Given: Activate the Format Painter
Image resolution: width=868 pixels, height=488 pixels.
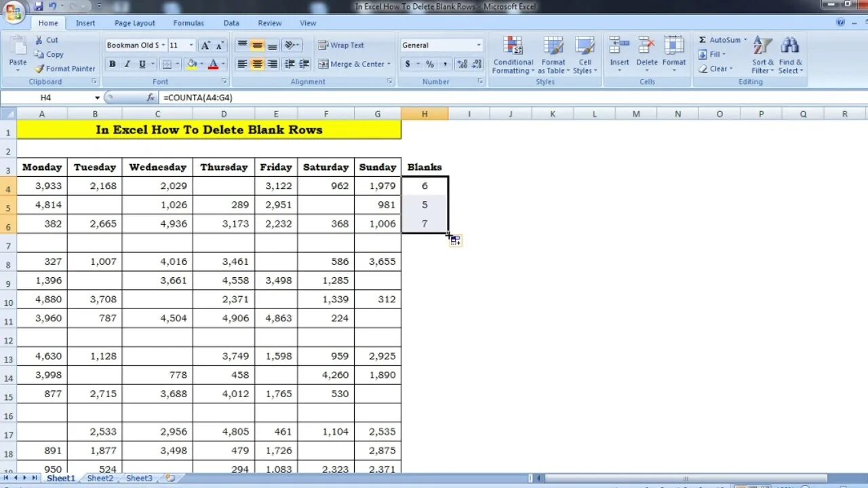Looking at the screenshot, I should (65, 68).
